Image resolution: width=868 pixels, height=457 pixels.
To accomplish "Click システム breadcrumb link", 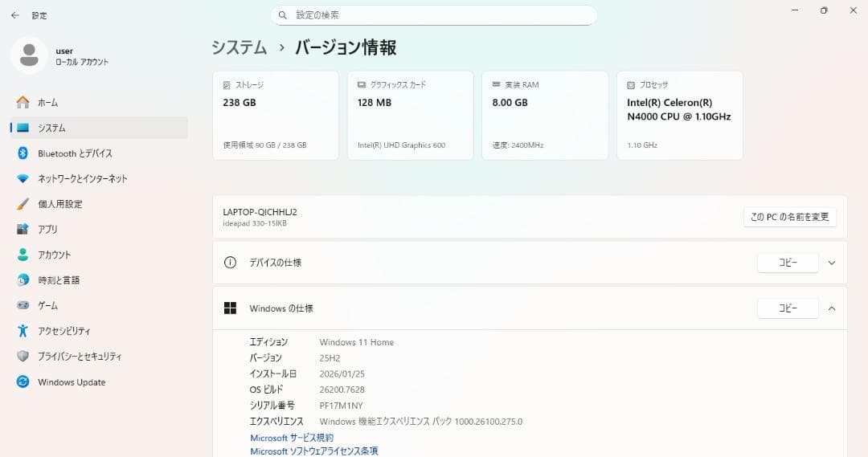I will [240, 47].
